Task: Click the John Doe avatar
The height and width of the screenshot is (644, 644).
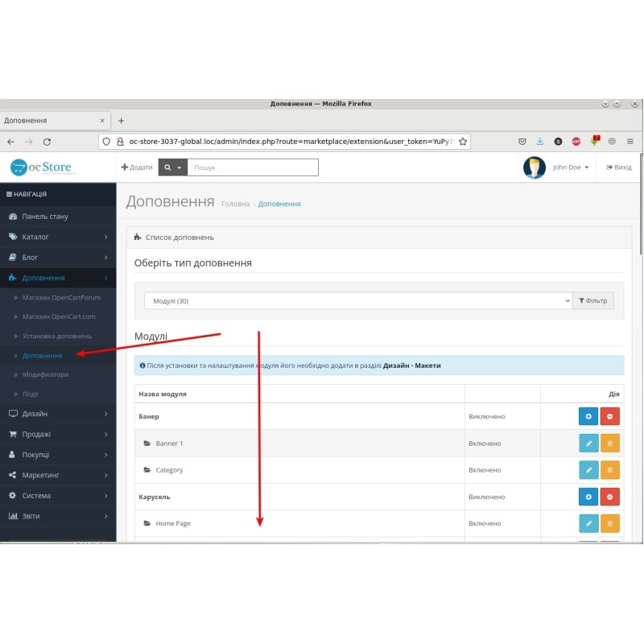Action: [533, 167]
